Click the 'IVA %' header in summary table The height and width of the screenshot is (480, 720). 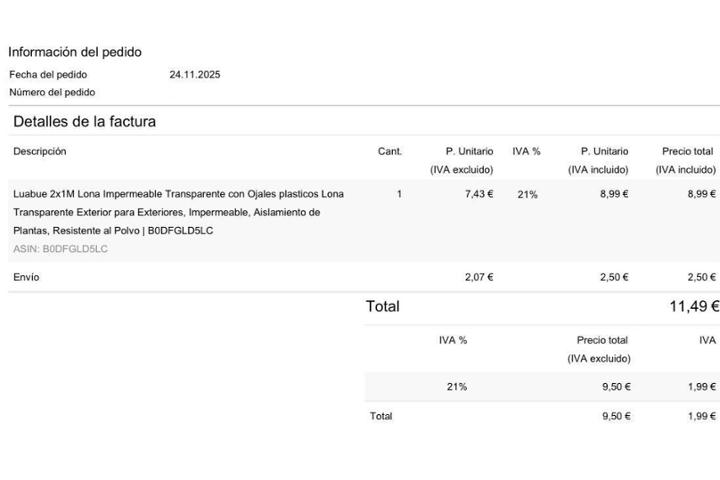point(453,340)
